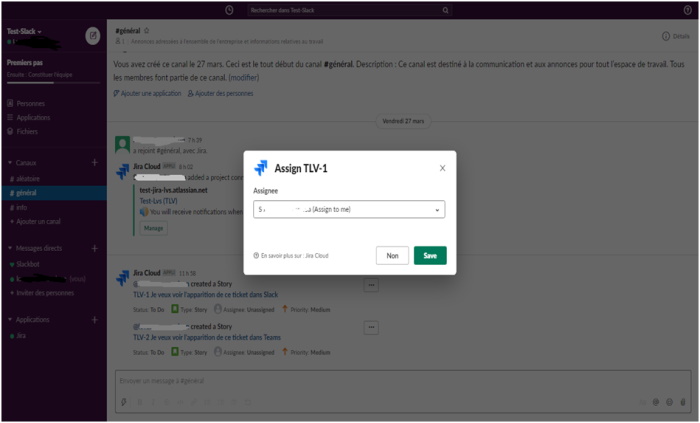Open more actions for TLV-2 story
The width and height of the screenshot is (700, 423).
click(371, 328)
